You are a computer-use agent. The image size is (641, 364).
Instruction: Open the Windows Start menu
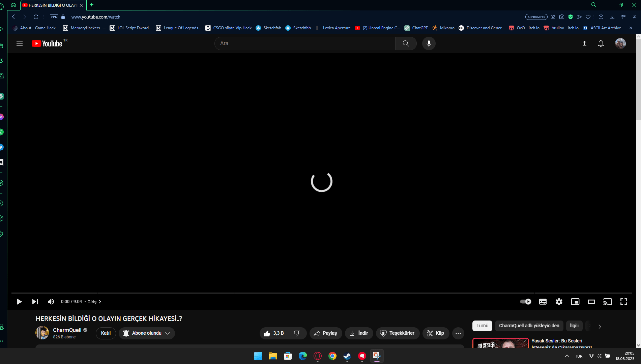click(258, 356)
